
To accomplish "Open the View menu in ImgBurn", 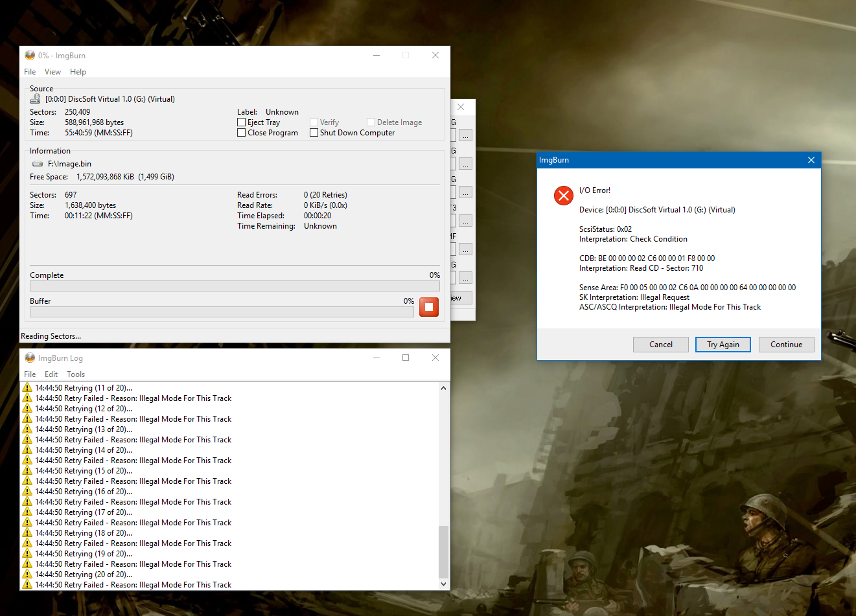I will (52, 72).
